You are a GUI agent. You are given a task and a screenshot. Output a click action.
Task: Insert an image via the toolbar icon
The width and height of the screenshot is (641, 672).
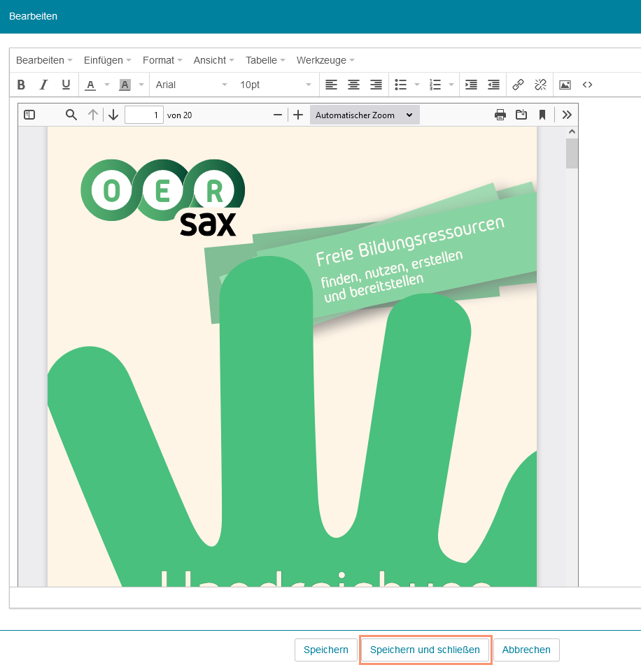[x=565, y=85]
